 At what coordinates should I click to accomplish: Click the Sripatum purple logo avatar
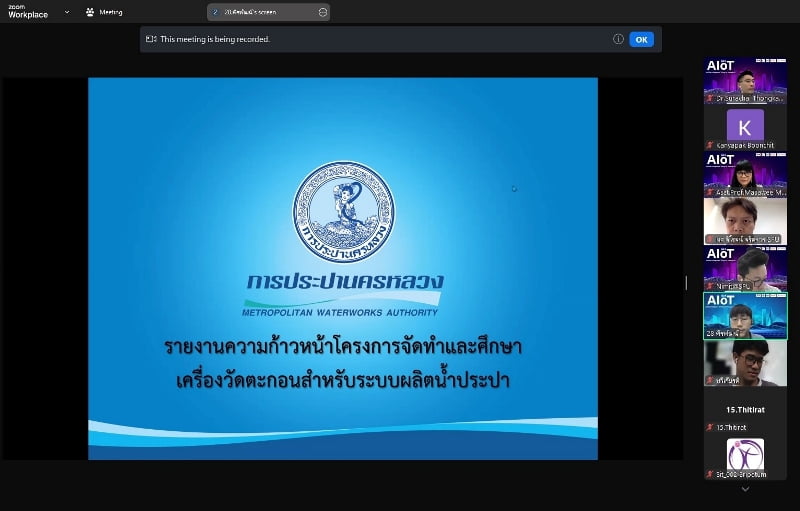coord(745,454)
